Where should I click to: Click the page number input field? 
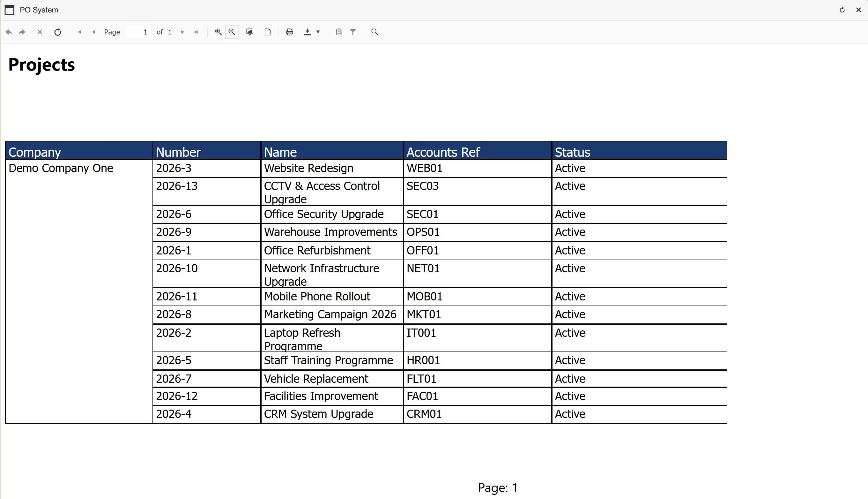point(138,32)
